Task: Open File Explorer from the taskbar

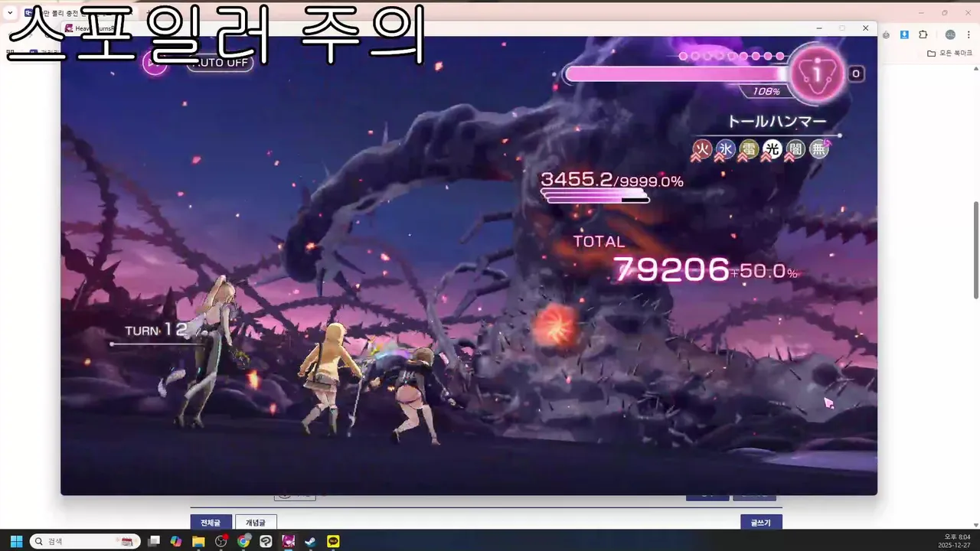Action: coord(198,541)
